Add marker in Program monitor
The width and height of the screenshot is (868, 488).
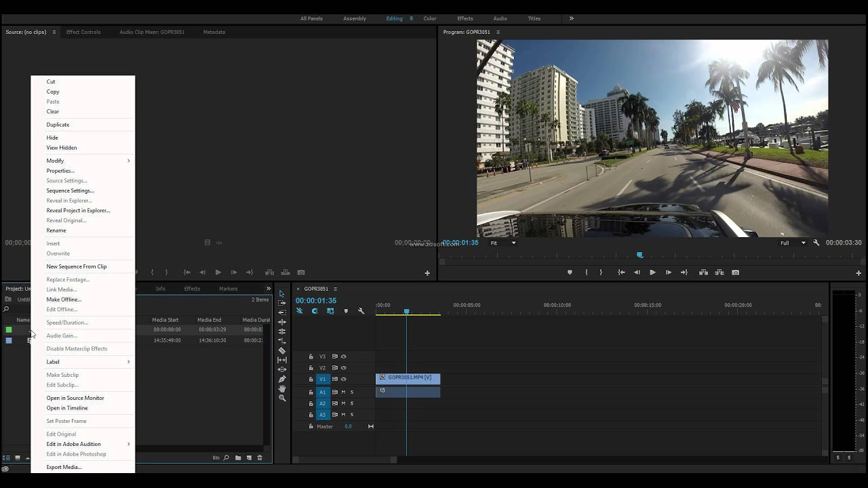pos(570,272)
